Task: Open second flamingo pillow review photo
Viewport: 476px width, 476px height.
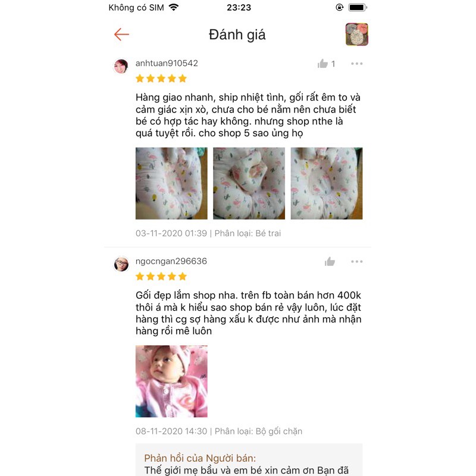Action: point(249,183)
